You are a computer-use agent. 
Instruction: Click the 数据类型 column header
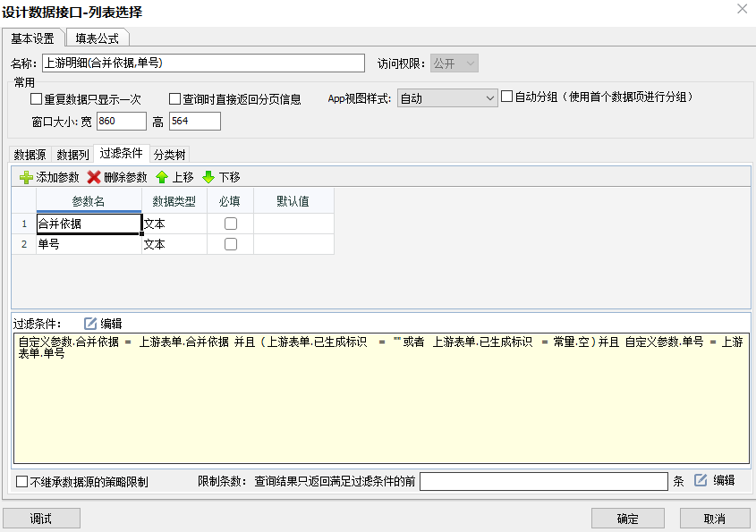click(174, 201)
